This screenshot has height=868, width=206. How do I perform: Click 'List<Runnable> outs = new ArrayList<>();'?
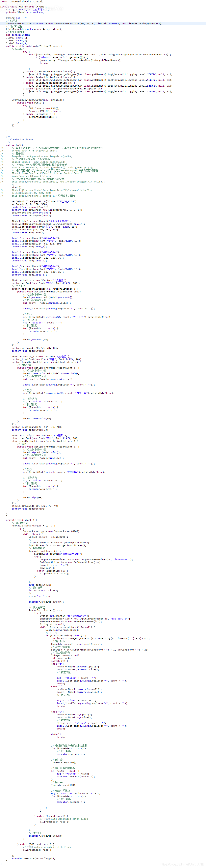click(x=34, y=29)
